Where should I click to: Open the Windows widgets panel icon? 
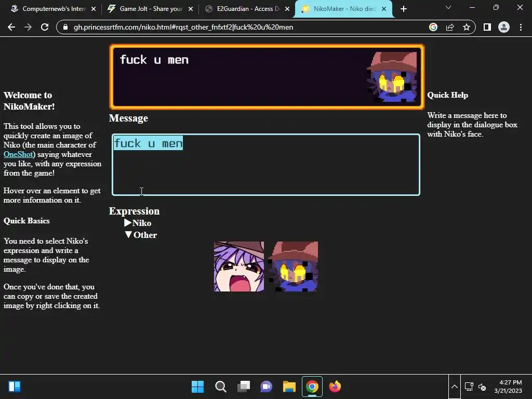click(x=15, y=387)
